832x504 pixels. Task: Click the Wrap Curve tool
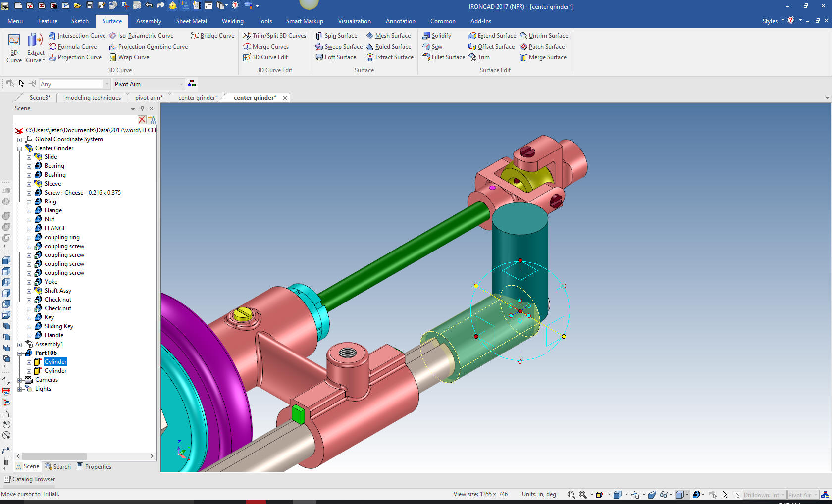(x=129, y=57)
